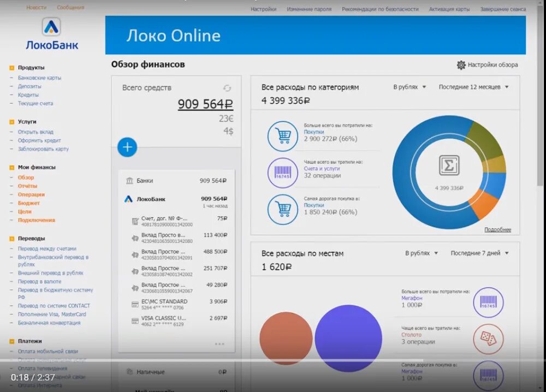Click barcode icon beside Мегафон 1 000 top entry
Screen dimensions: 546x392
[488, 302]
